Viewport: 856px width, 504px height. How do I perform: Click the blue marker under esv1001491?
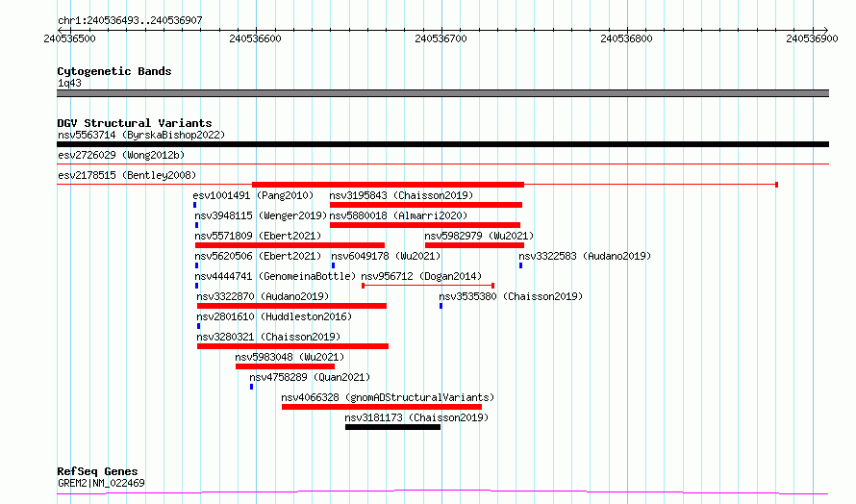coord(195,205)
